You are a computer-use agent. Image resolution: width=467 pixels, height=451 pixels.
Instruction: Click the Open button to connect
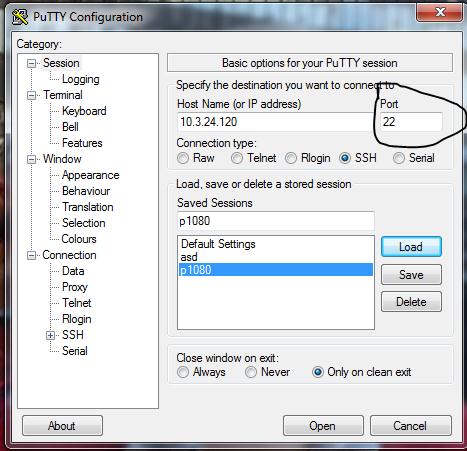coord(323,426)
